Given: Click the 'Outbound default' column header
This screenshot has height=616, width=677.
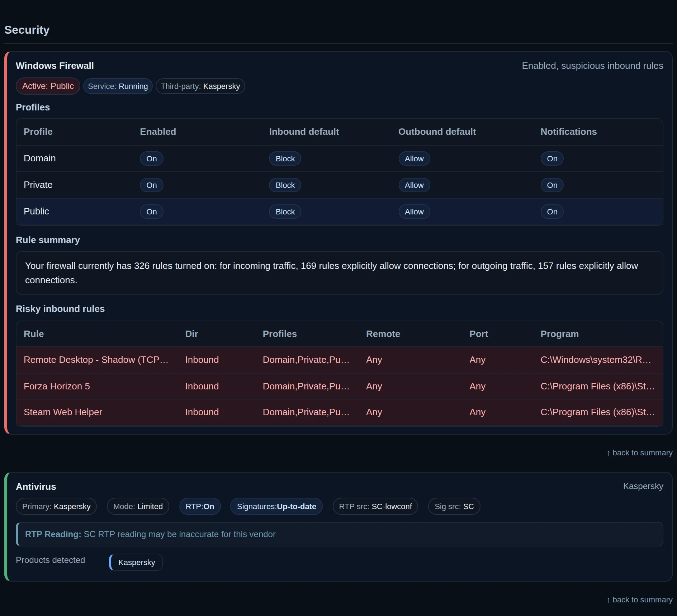Looking at the screenshot, I should (437, 132).
